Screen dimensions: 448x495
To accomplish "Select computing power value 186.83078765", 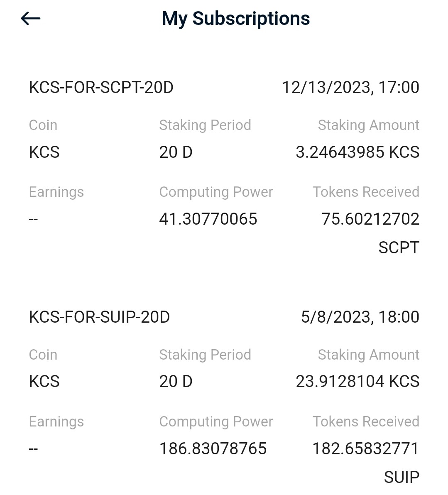I will point(213,448).
